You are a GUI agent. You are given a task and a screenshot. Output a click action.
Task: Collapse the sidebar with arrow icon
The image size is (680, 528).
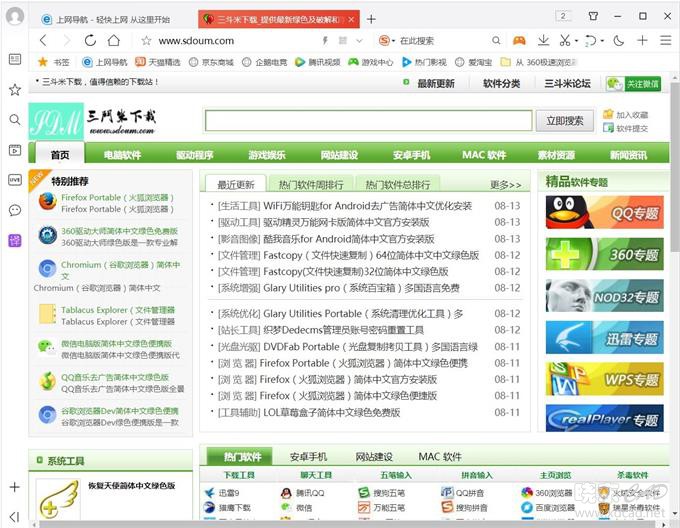pyautogui.click(x=14, y=516)
